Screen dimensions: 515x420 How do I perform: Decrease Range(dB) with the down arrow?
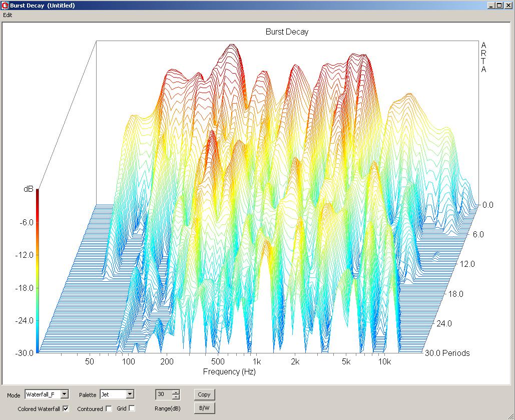pyautogui.click(x=176, y=396)
